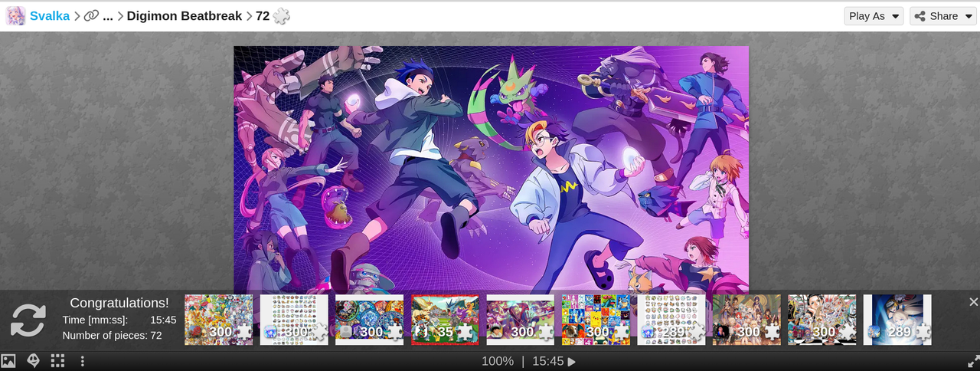Open the blue circles 300-piece puzzle thumbnail
980x371 pixels.
369,320
